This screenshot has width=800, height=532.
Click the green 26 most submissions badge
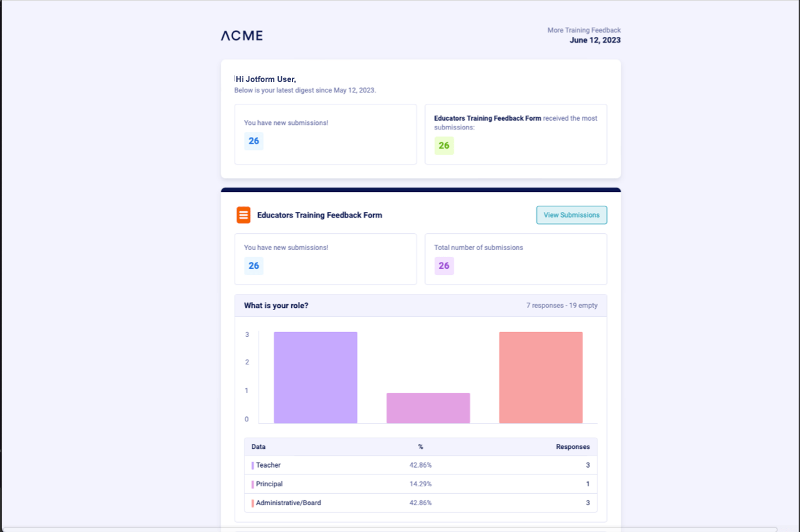pyautogui.click(x=444, y=146)
